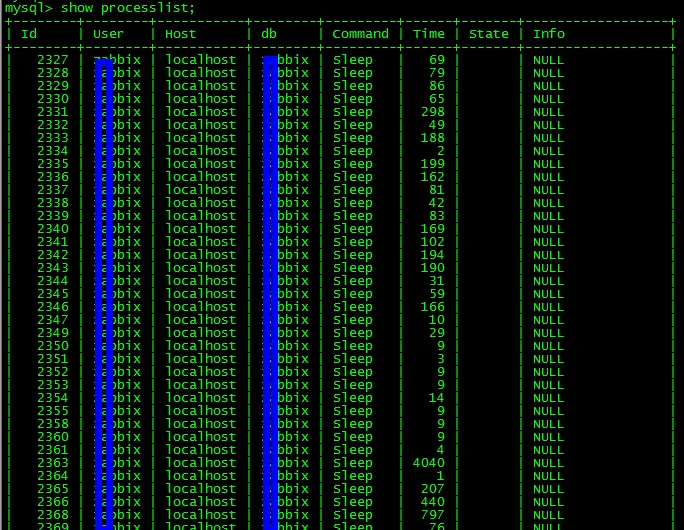Select process Id 2353
Viewport: 684px width, 530px height.
click(x=53, y=385)
